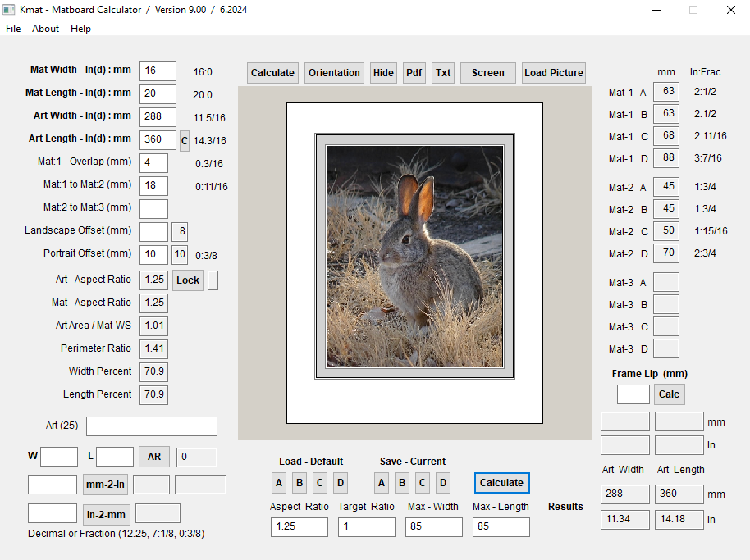Convert using the In-2-mm button
The image size is (750, 560).
click(106, 514)
